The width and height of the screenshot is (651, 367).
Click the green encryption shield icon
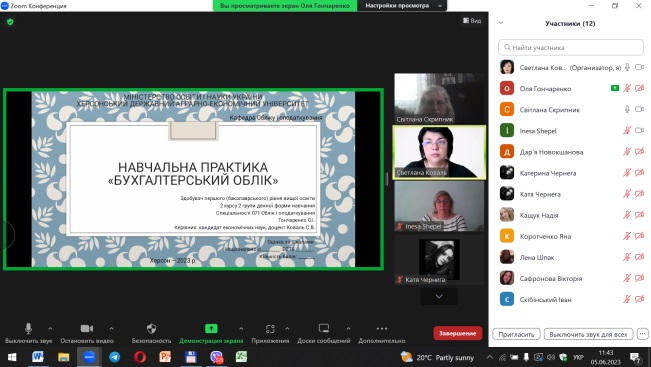coord(10,22)
